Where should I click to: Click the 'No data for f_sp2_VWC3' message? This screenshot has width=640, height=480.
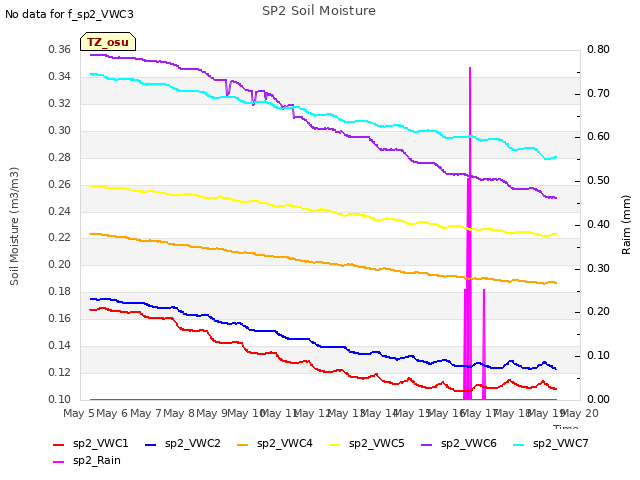[x=69, y=14]
